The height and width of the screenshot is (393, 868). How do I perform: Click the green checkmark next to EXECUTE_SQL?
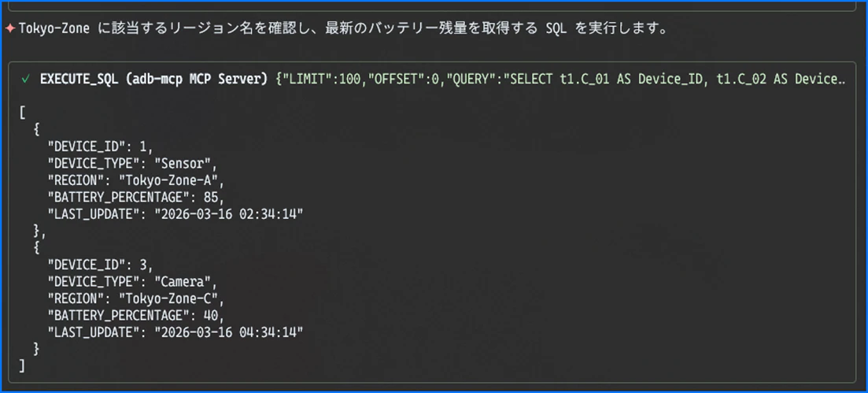[x=25, y=80]
